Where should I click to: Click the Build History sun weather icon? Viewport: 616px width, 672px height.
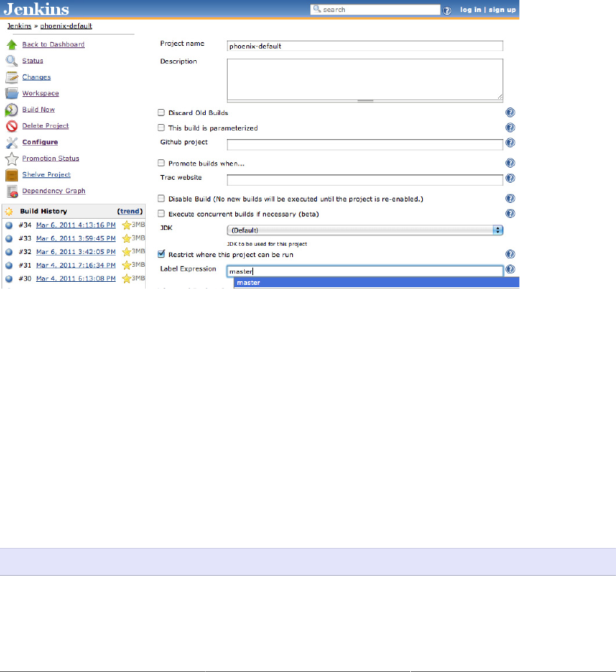pos(9,211)
